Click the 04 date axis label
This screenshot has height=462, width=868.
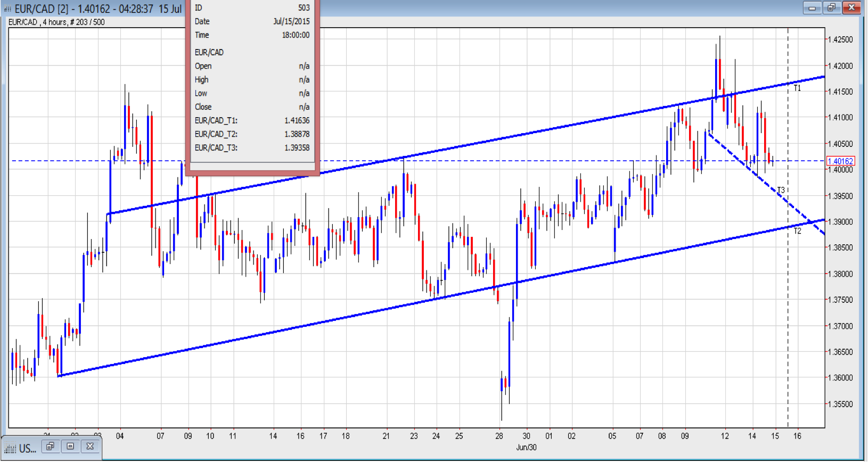tap(120, 436)
